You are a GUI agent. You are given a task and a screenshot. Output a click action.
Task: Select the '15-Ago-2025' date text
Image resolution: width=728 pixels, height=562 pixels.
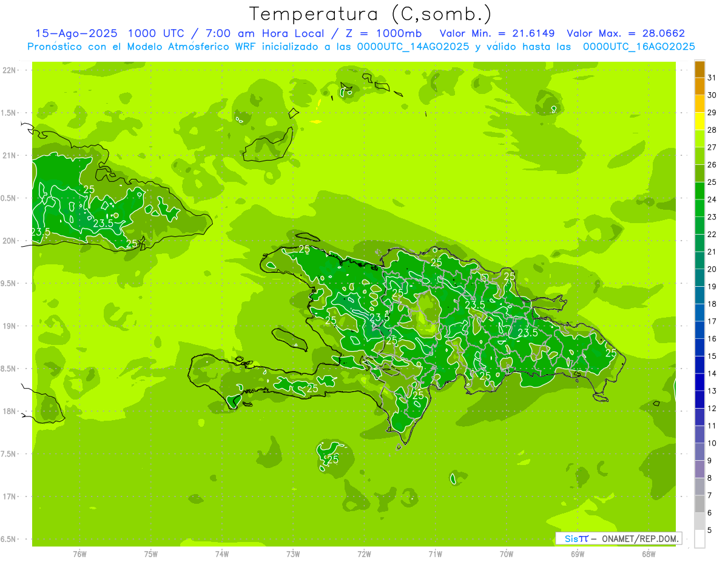(x=76, y=33)
